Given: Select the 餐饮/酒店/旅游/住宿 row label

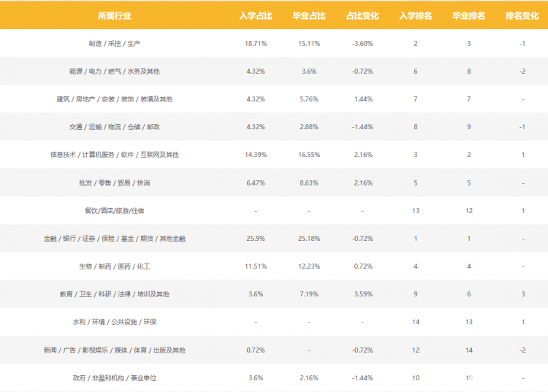Looking at the screenshot, I should pos(114,211).
